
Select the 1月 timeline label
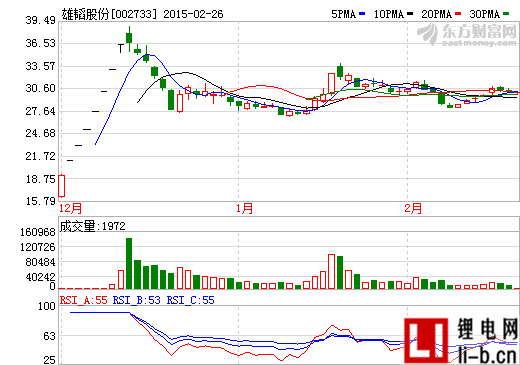coord(244,209)
